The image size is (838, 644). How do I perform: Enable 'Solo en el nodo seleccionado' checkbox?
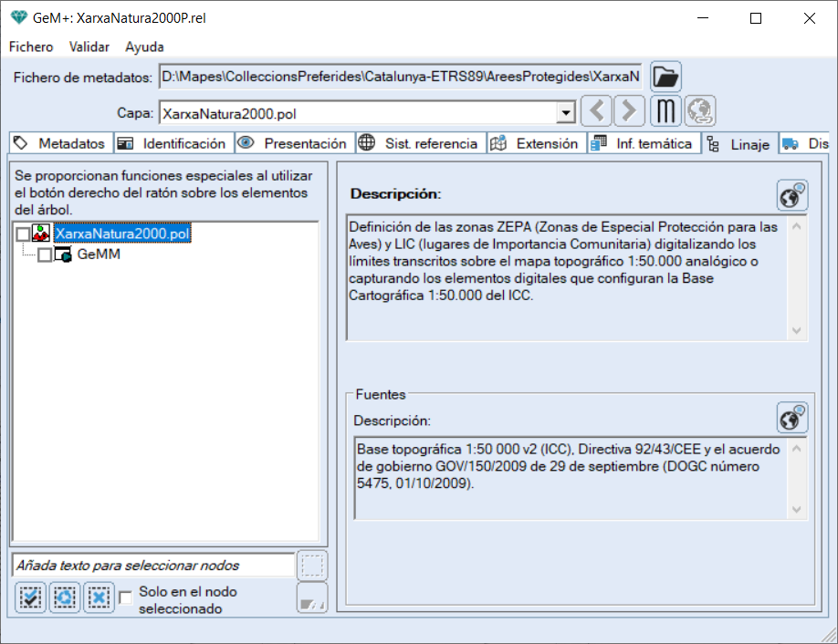(x=126, y=598)
